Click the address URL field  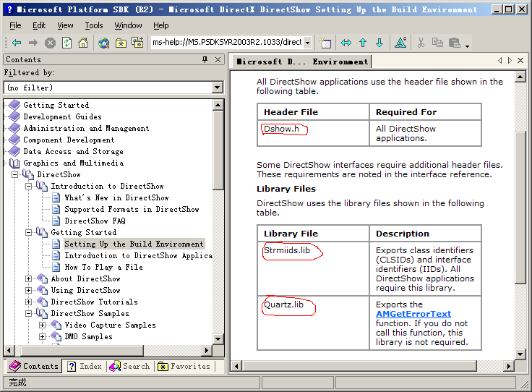[x=227, y=43]
